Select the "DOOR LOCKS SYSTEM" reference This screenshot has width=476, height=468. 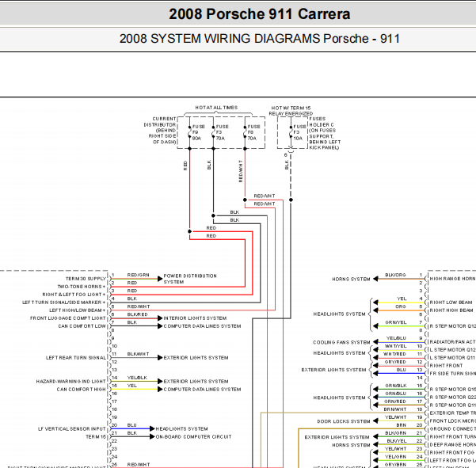click(344, 421)
